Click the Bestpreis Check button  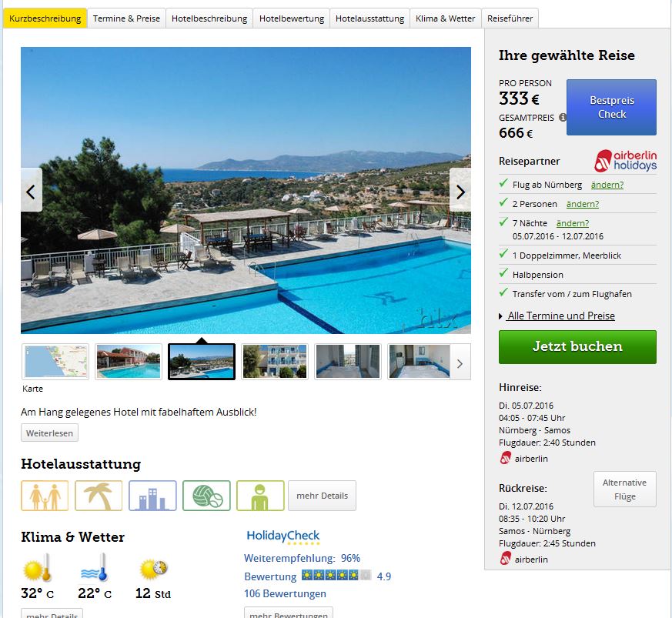click(x=611, y=107)
